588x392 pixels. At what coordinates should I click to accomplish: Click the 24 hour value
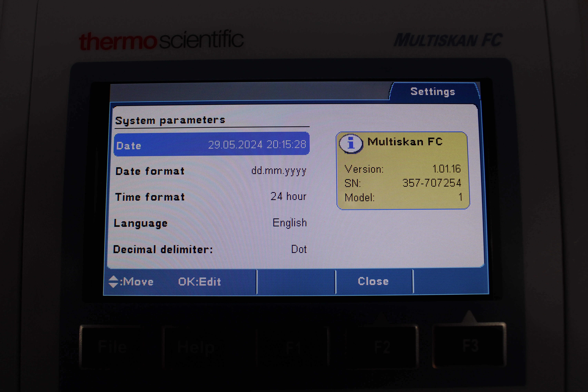click(x=289, y=196)
